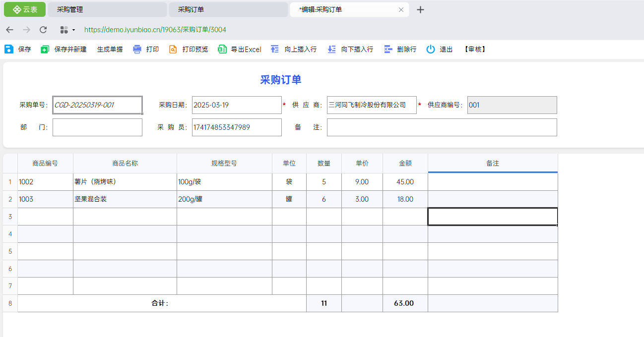
Task: Click the header 备注 input field
Action: [442, 127]
